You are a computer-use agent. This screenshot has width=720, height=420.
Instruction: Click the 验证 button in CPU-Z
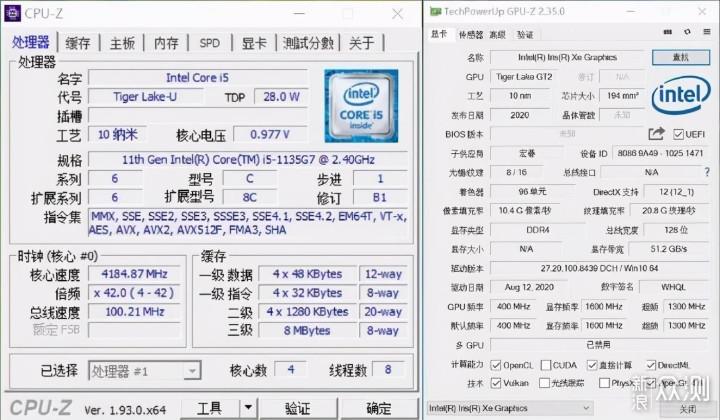[298, 408]
